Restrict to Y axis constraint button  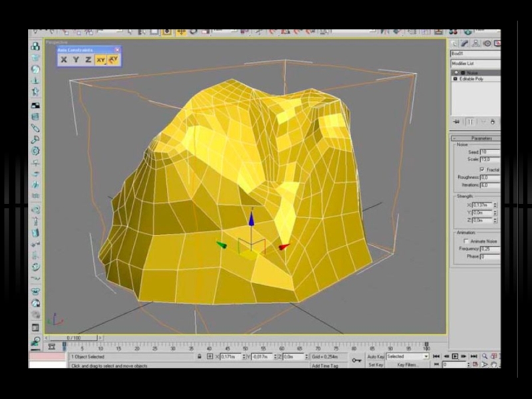coord(76,60)
